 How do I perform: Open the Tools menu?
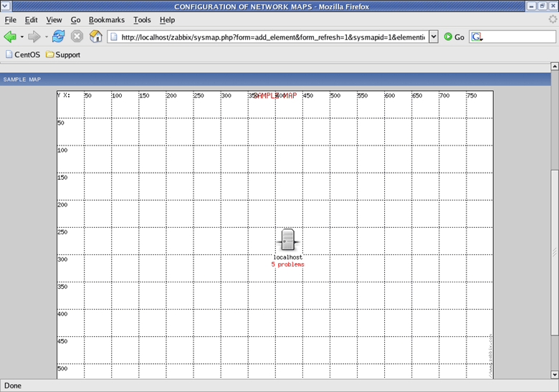(x=142, y=20)
